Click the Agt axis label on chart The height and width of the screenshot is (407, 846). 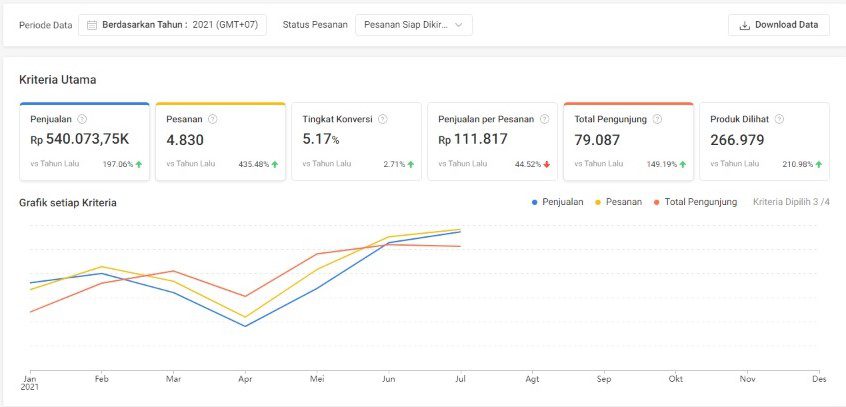pyautogui.click(x=532, y=379)
